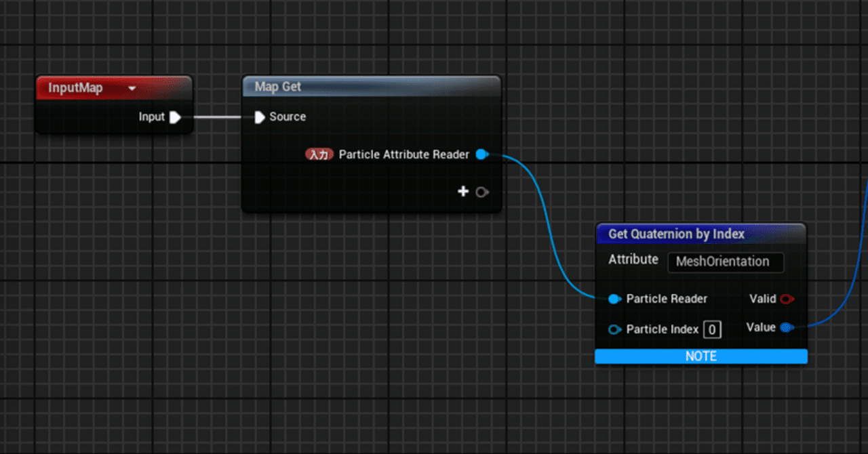Click the Input output pin on InputMap node
This screenshot has height=454, width=868.
pyautogui.click(x=176, y=117)
